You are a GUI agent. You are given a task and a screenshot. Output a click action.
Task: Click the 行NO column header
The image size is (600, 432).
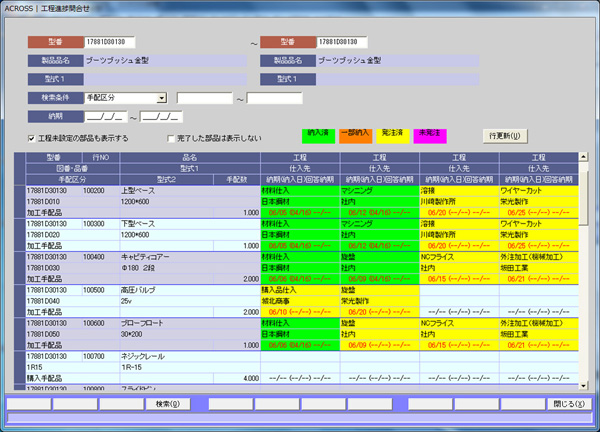pos(101,157)
